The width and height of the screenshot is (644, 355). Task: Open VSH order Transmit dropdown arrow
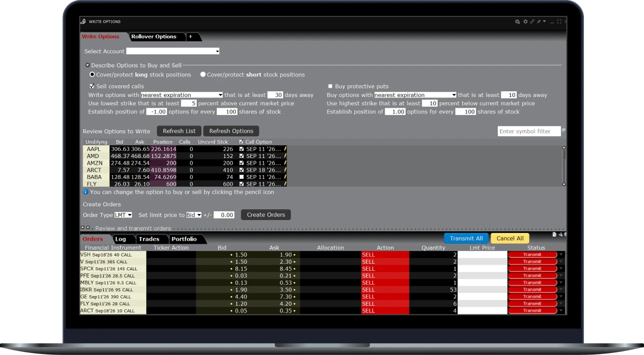[561, 254]
